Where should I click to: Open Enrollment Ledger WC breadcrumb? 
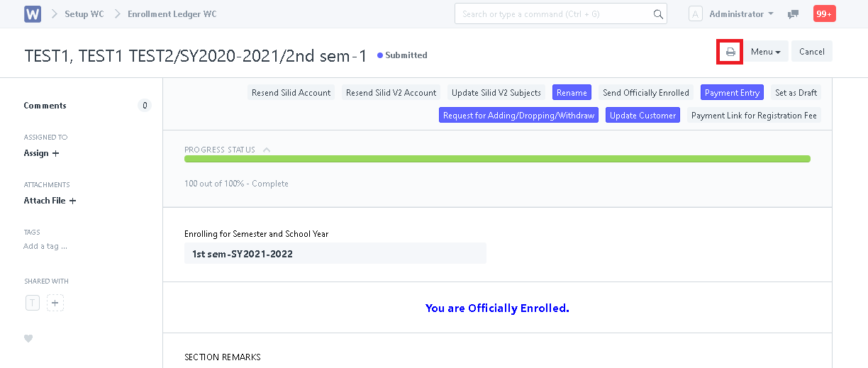172,14
